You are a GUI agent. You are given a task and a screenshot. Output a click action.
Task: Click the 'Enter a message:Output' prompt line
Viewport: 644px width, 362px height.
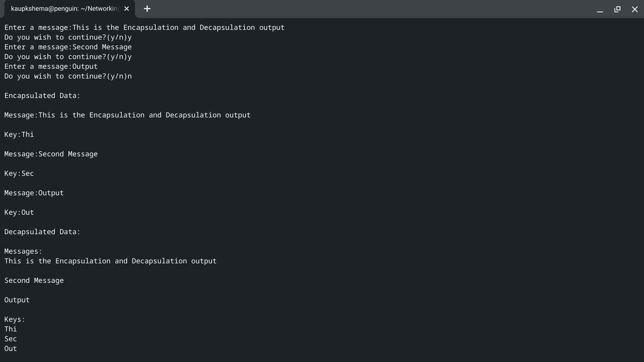pyautogui.click(x=51, y=66)
